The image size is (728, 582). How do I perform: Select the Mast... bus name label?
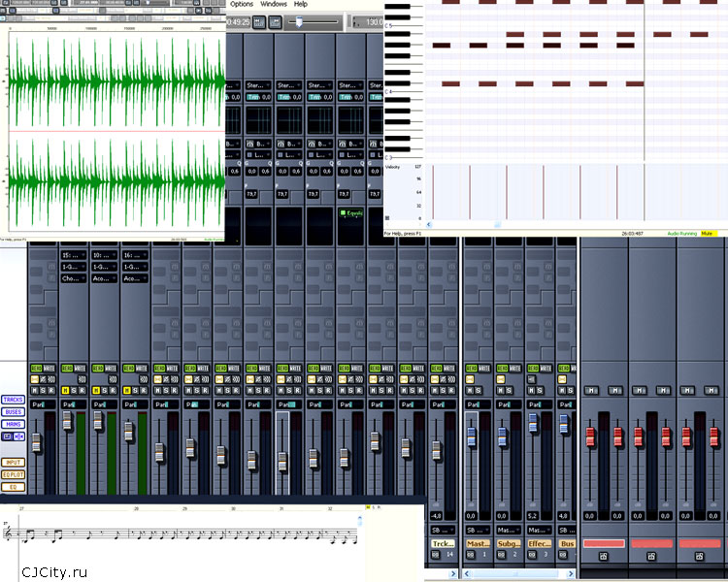point(478,544)
